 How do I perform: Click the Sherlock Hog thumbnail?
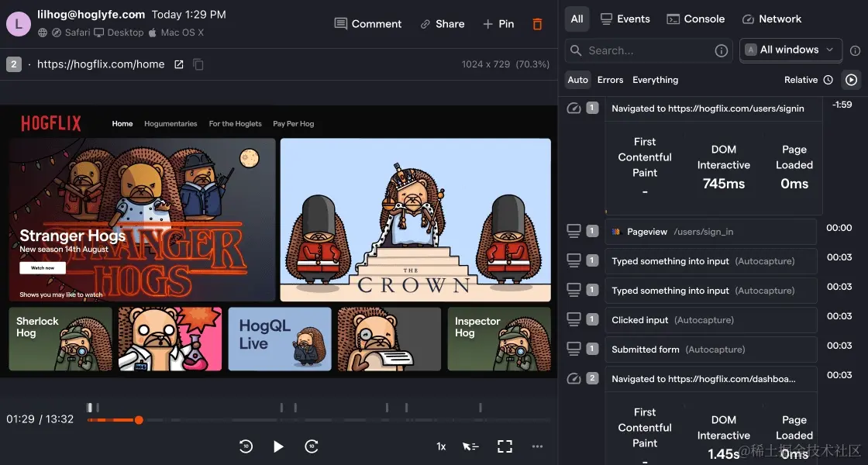click(x=60, y=339)
